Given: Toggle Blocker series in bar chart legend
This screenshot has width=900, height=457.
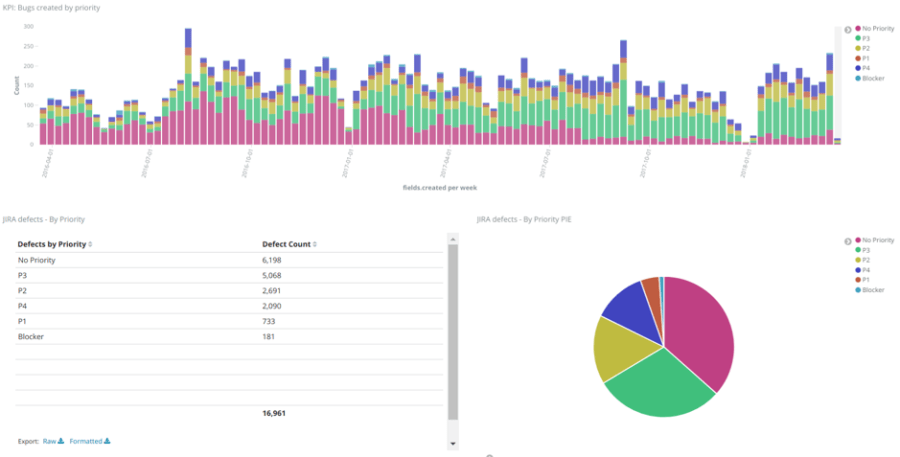Looking at the screenshot, I should pyautogui.click(x=872, y=78).
